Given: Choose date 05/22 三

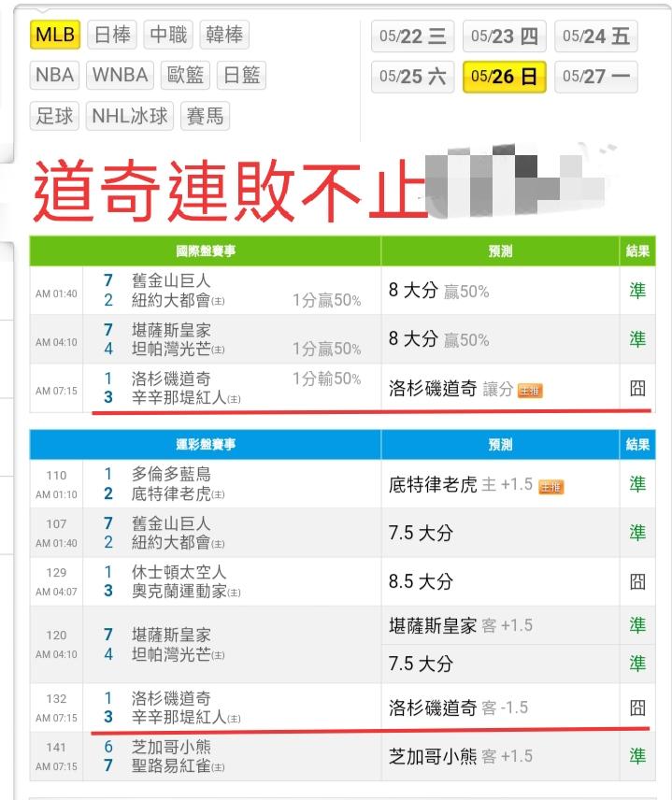Looking at the screenshot, I should 413,36.
